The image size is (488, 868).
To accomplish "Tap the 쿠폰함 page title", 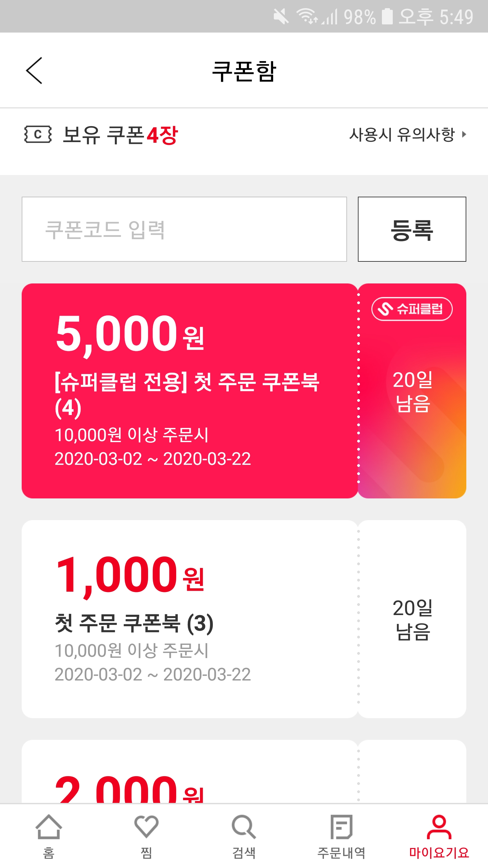I will click(x=244, y=71).
